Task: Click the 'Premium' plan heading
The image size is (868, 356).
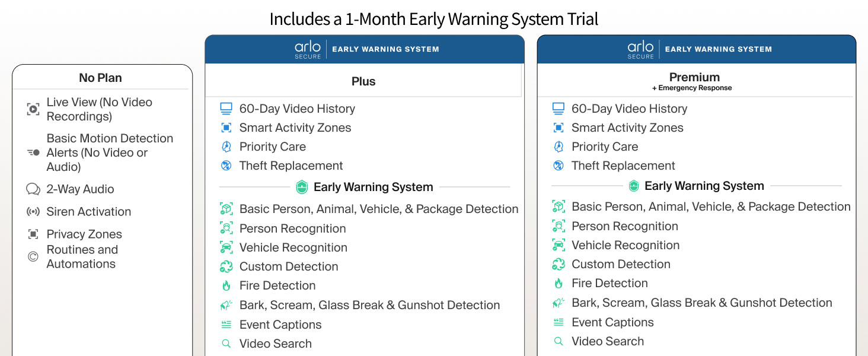Action: 694,77
